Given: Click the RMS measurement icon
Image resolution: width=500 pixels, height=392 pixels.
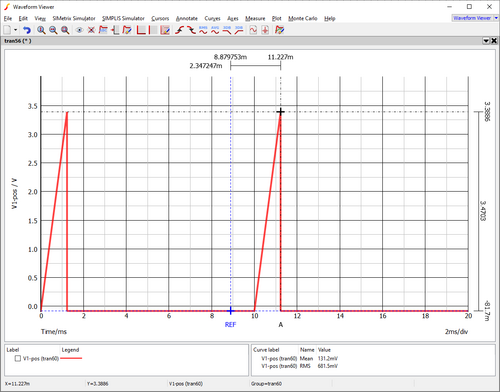Looking at the screenshot, I should click(x=203, y=30).
